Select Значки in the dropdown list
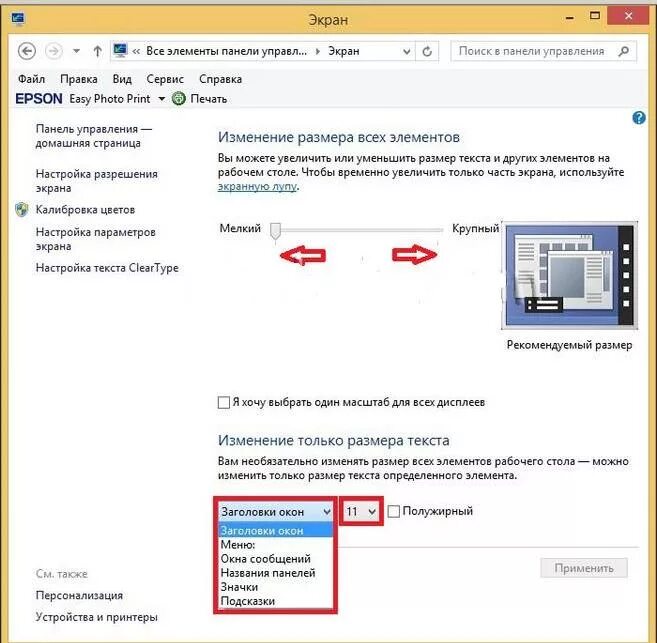The image size is (657, 643). [239, 587]
